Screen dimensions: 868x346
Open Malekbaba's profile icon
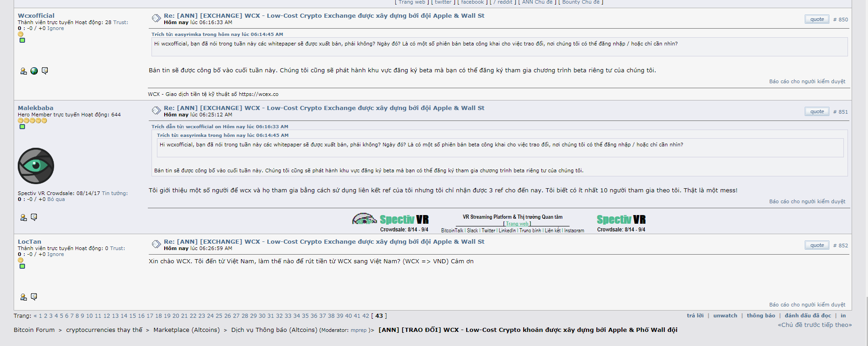click(x=24, y=218)
